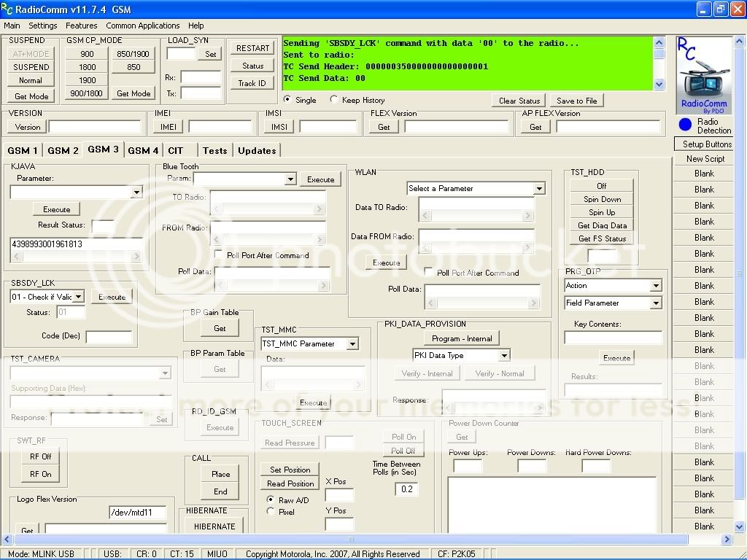This screenshot has height=560, width=747.
Task: Select the Single radio button
Action: point(287,100)
